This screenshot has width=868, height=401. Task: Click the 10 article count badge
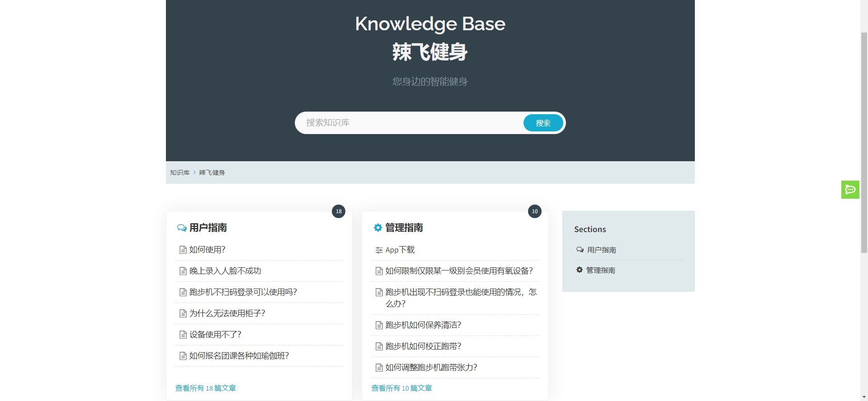point(534,211)
